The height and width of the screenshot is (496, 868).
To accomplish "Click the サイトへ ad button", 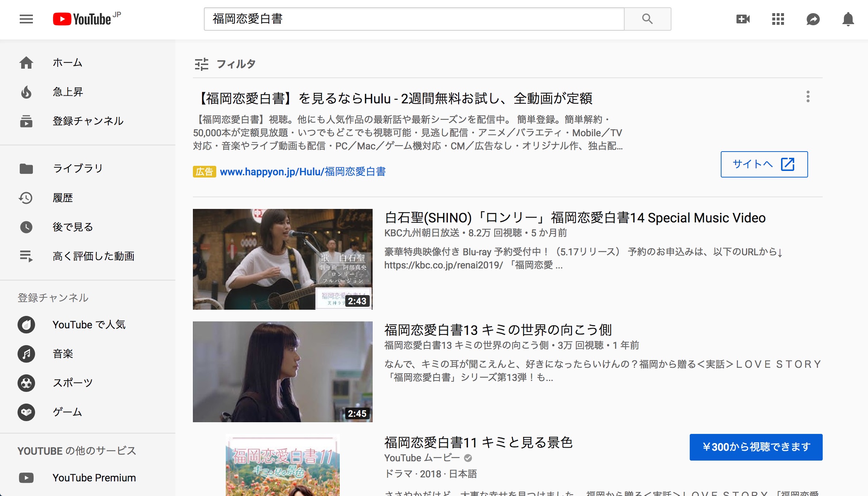I will 764,164.
